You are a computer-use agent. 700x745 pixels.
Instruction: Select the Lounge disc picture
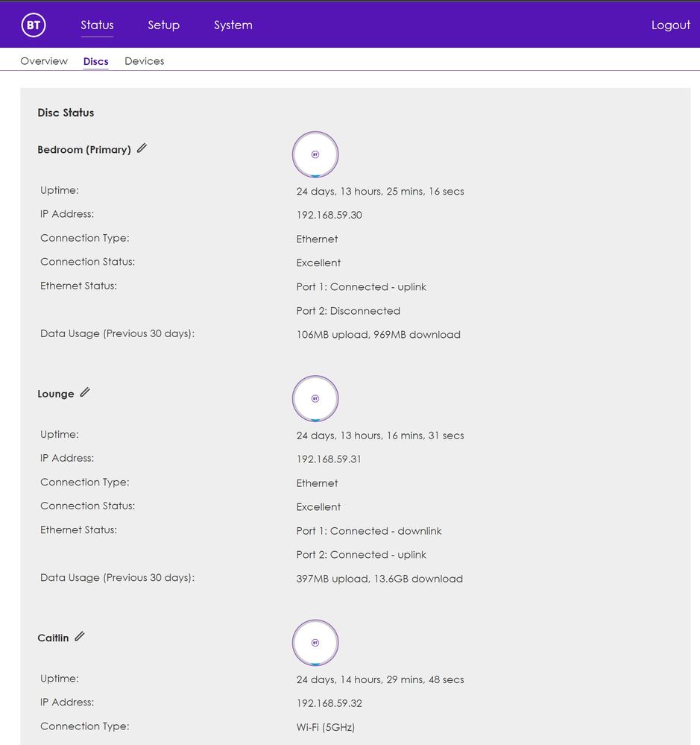[x=315, y=399]
